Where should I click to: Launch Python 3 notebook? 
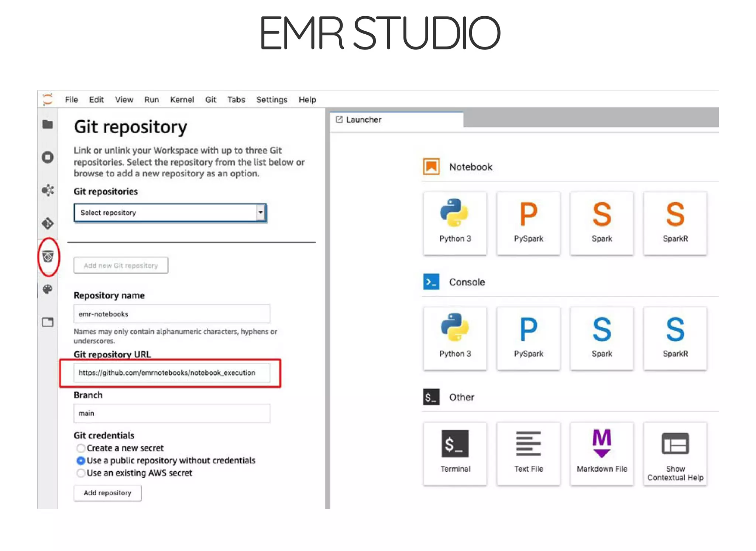click(x=455, y=223)
